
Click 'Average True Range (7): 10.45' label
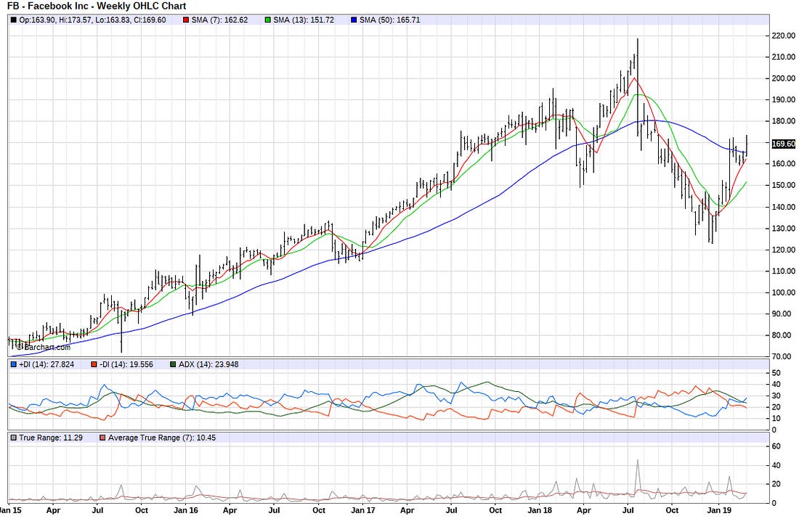[162, 438]
